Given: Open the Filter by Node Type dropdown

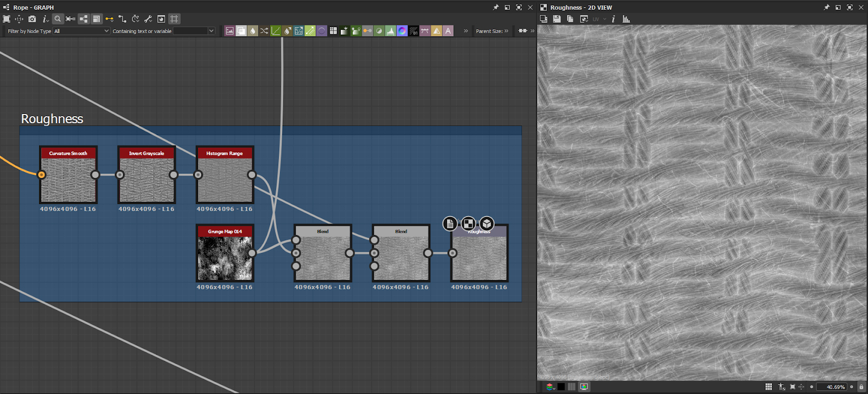Looking at the screenshot, I should click(81, 31).
